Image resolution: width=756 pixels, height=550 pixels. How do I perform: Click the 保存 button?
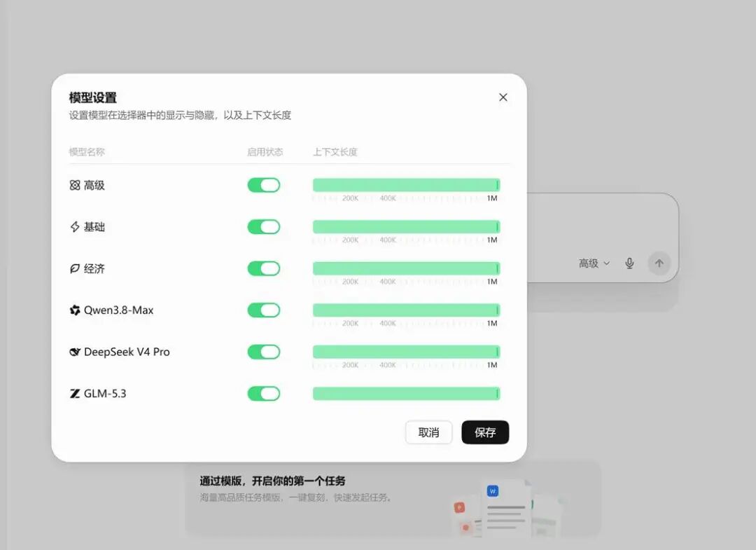(485, 432)
